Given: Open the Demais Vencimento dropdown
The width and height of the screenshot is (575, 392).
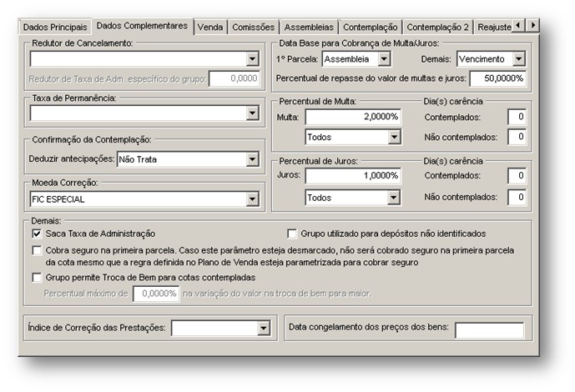Looking at the screenshot, I should pyautogui.click(x=519, y=59).
